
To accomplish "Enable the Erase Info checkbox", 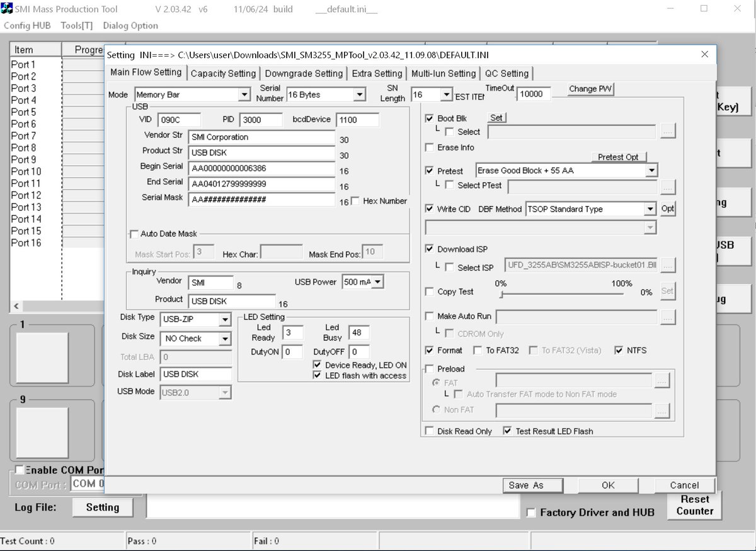I will [430, 147].
